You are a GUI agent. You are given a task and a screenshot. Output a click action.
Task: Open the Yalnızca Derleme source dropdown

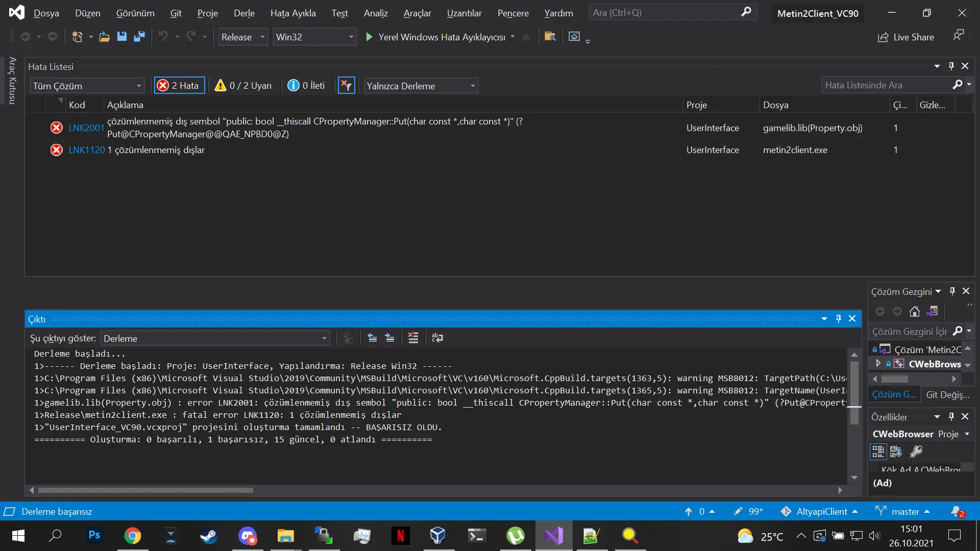pyautogui.click(x=421, y=86)
